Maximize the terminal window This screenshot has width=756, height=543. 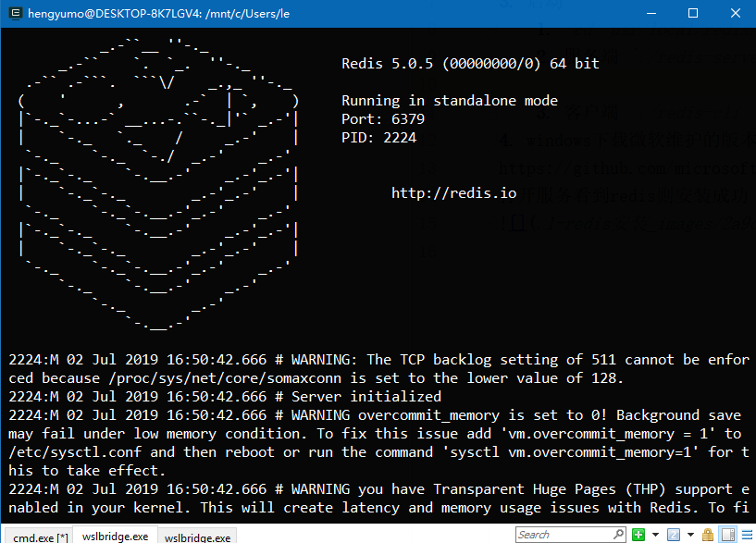(x=693, y=13)
